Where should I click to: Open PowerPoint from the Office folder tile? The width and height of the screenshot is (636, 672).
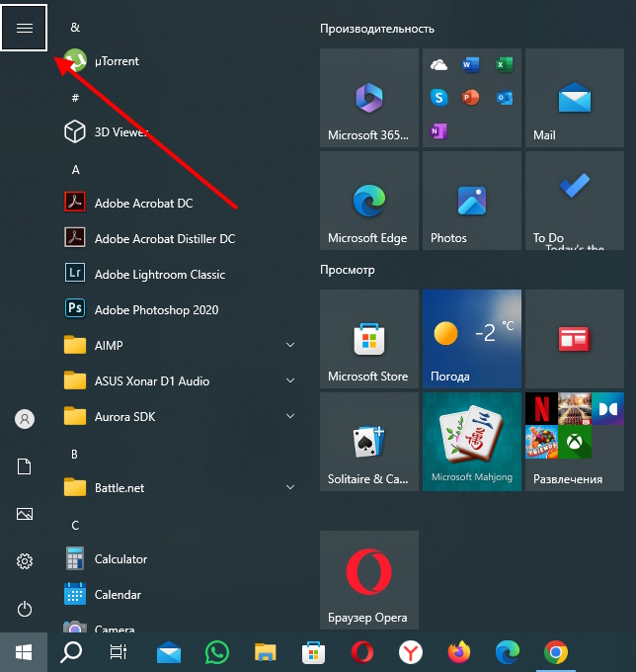coord(471,98)
